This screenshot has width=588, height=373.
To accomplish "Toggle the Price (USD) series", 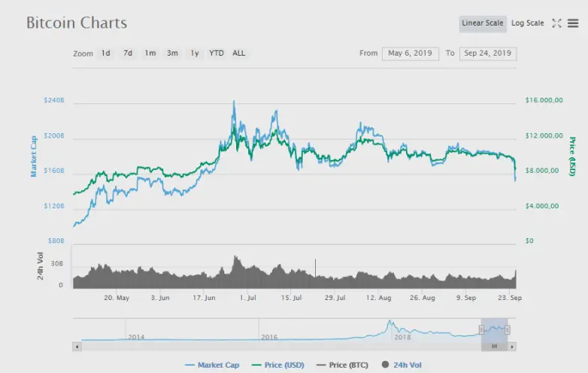I will tap(278, 365).
